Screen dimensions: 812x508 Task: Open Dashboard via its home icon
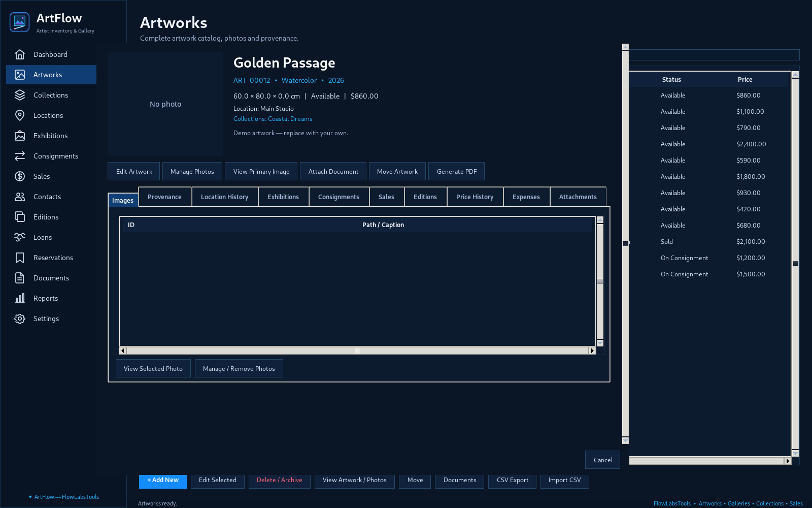(x=20, y=54)
